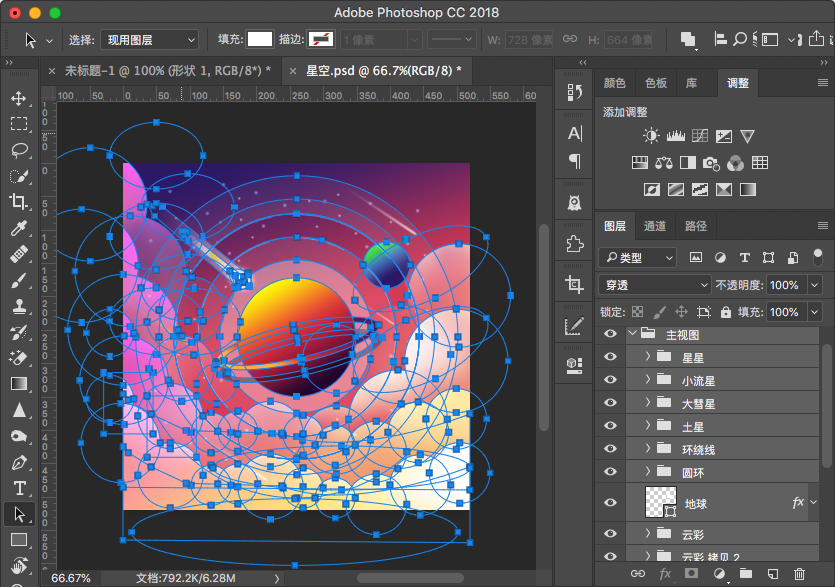Hide the 环绕线 group

click(x=610, y=449)
